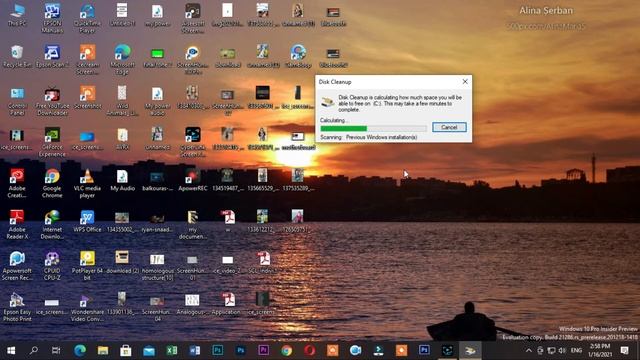Viewport: 640px width, 360px height.
Task: Open the volume control in tray
Action: [562, 350]
